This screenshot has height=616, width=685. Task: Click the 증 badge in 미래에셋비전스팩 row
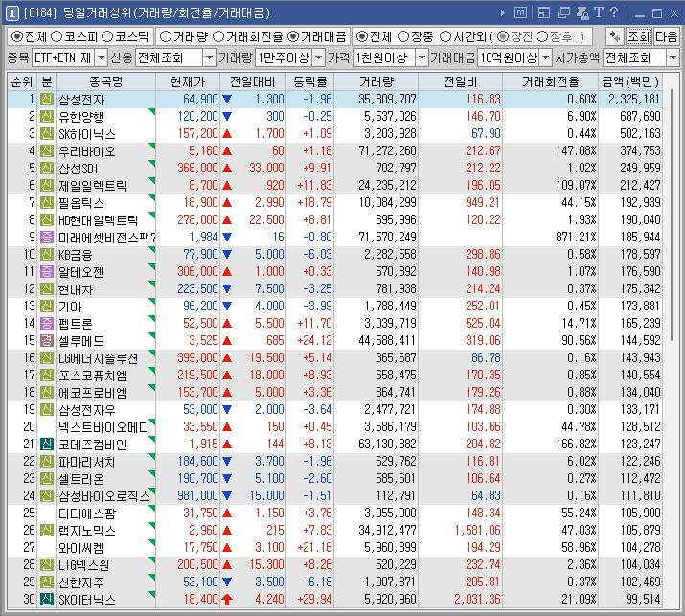(x=47, y=238)
